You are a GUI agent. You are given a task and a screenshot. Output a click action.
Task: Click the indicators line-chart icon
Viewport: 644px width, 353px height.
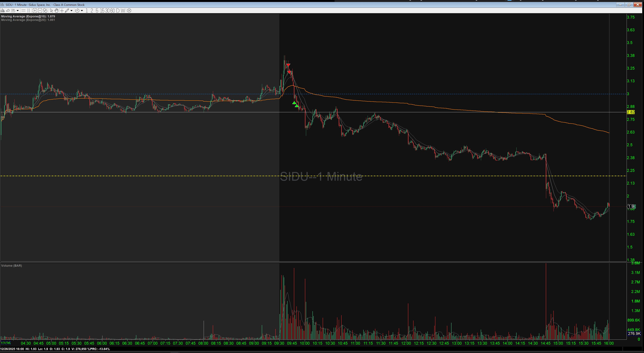[x=8, y=11]
